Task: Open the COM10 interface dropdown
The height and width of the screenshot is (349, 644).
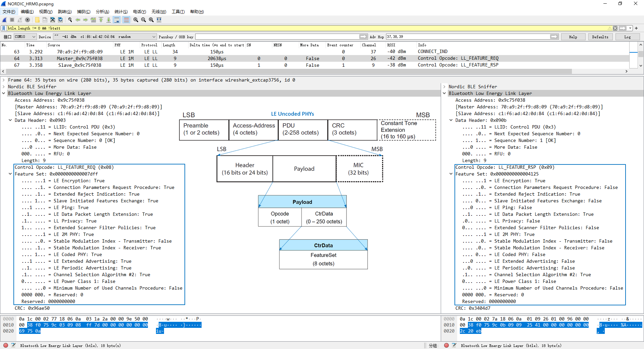Action: [x=34, y=37]
